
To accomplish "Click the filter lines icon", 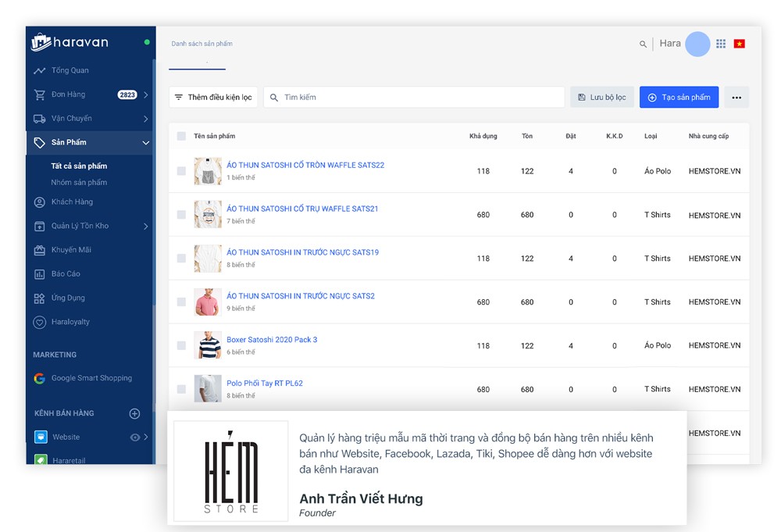I will coord(179,97).
